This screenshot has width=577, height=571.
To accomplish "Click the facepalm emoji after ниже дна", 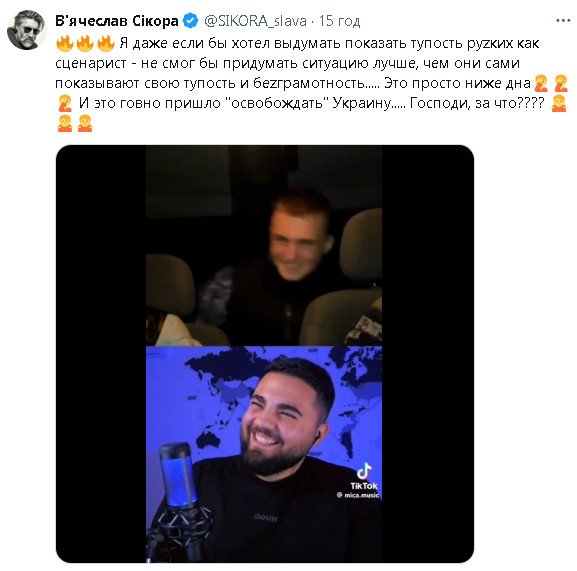I will click(541, 83).
